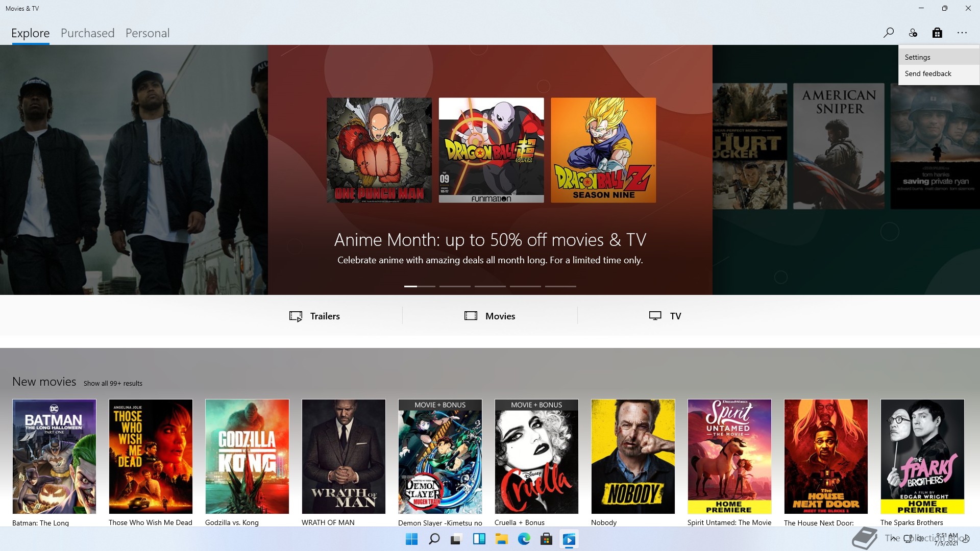Open Dragon Ball Z Season Nine cover
Viewport: 980px width, 551px height.
point(603,150)
